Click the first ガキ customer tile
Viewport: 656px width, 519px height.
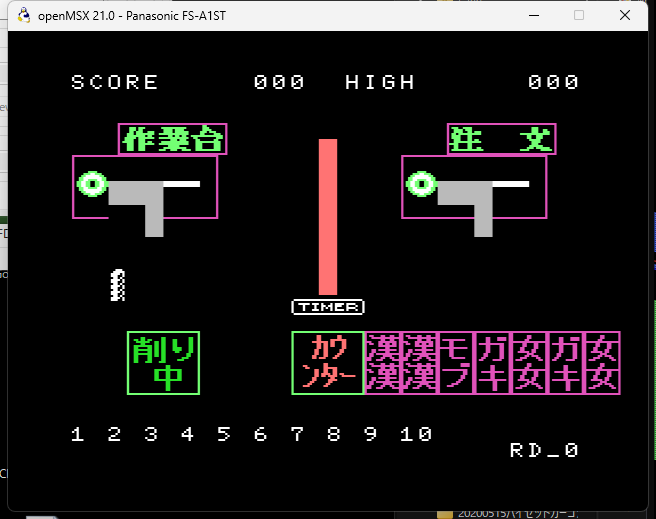point(493,363)
